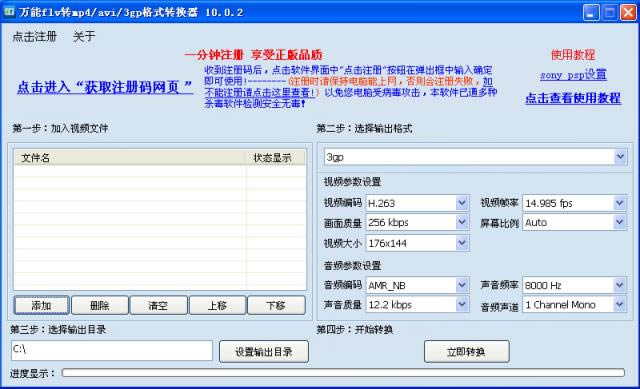Image resolution: width=640 pixels, height=389 pixels.
Task: Click the 下移 button
Action: pyautogui.click(x=276, y=305)
